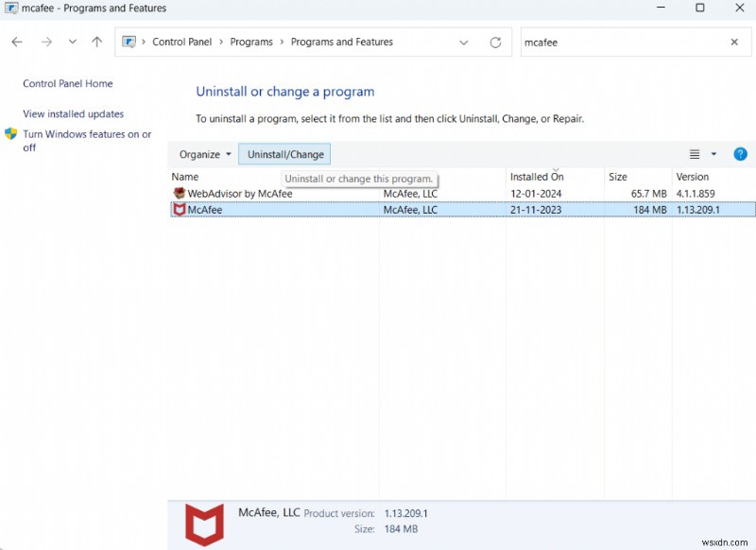
Task: Minimize the Programs and Features window
Action: 661,8
